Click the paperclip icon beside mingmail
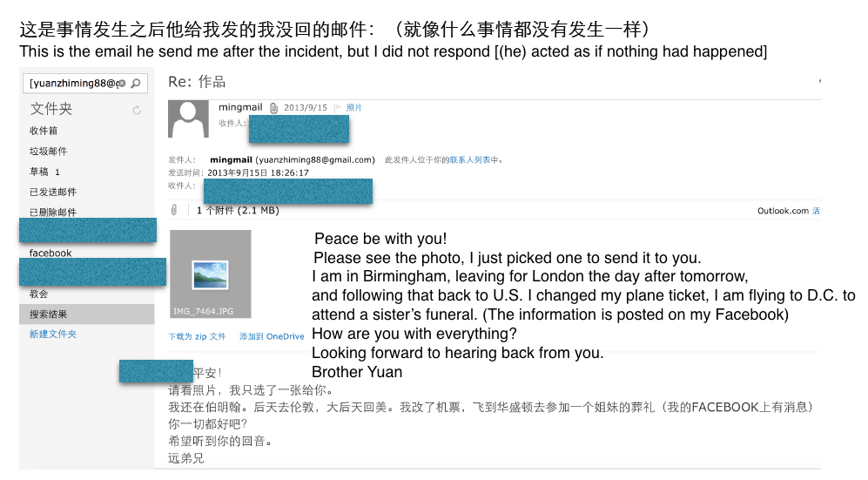 point(273,108)
